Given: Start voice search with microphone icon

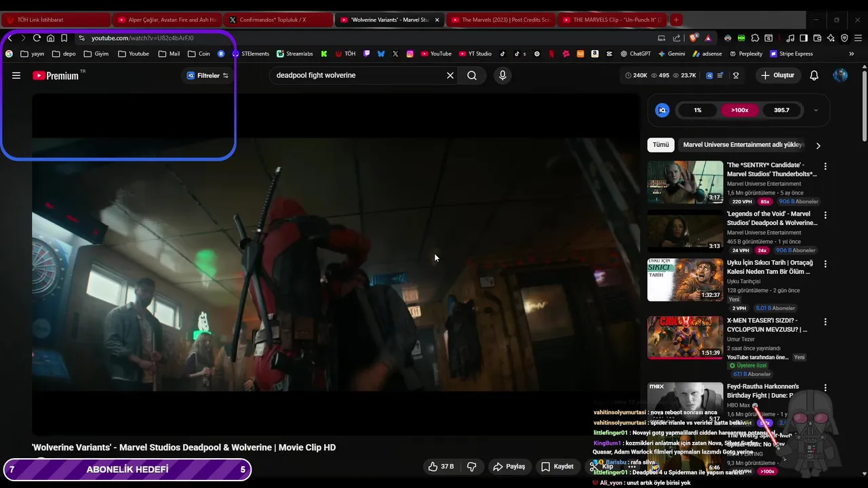Looking at the screenshot, I should coord(502,75).
